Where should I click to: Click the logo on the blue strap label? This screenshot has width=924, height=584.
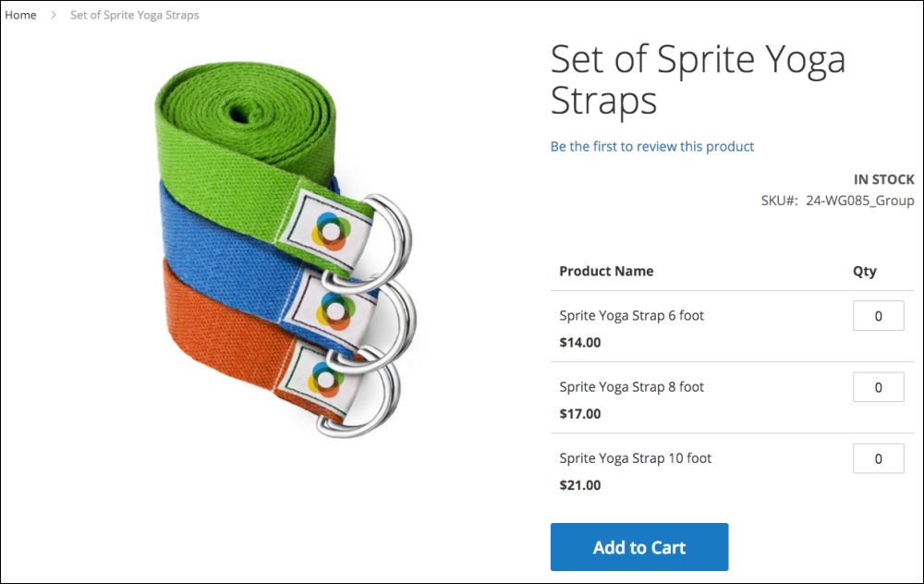coord(331,309)
